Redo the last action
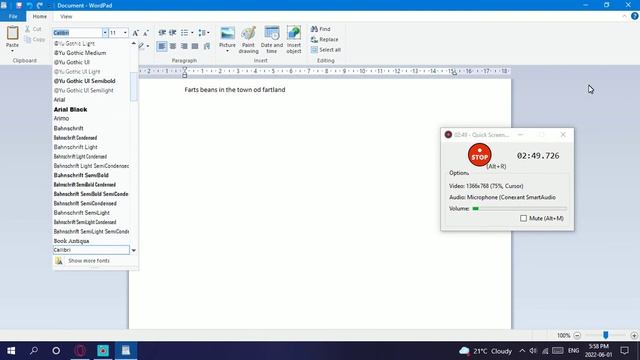 tap(40, 5)
